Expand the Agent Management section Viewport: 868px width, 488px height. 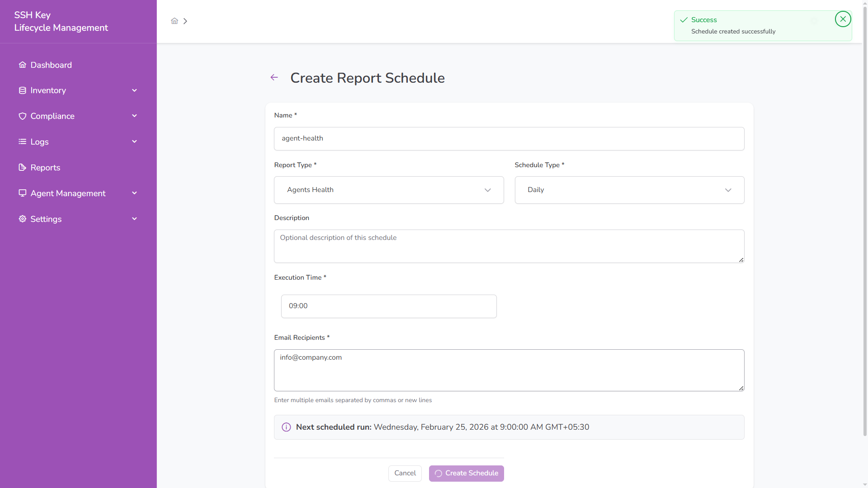(134, 193)
